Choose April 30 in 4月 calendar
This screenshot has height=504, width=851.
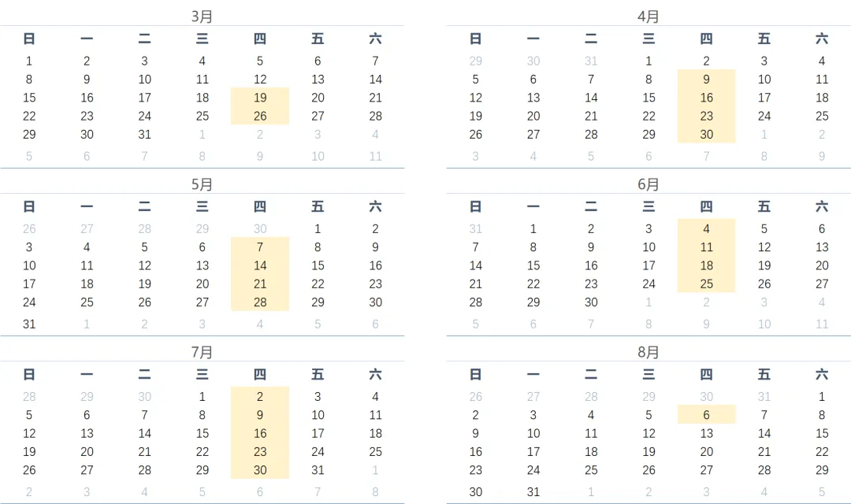tap(706, 135)
